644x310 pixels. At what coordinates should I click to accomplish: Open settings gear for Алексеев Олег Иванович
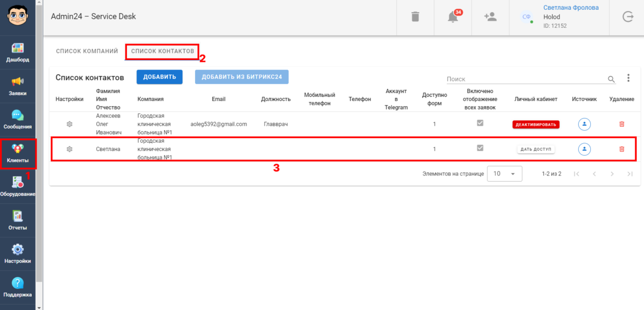[70, 124]
